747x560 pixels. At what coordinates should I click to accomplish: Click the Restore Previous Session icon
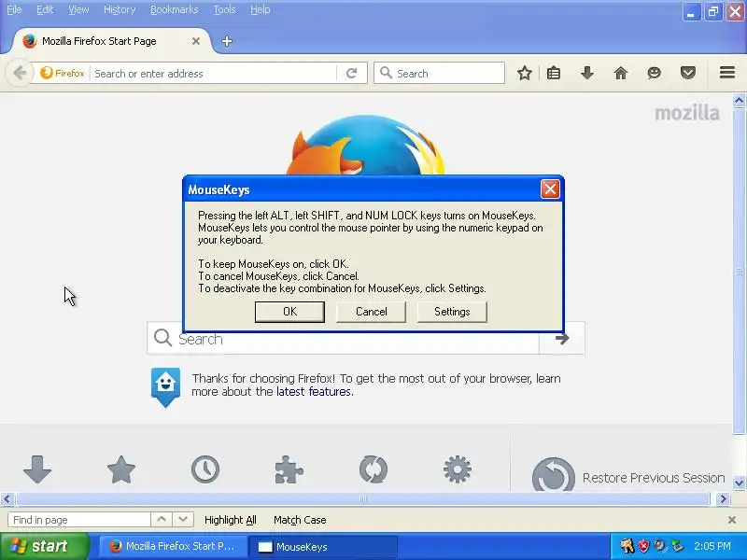[x=553, y=474]
